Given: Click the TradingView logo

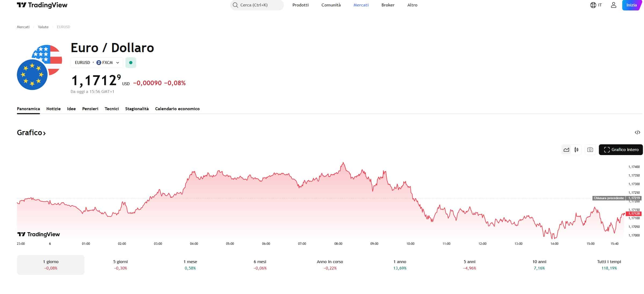Looking at the screenshot, I should point(42,5).
